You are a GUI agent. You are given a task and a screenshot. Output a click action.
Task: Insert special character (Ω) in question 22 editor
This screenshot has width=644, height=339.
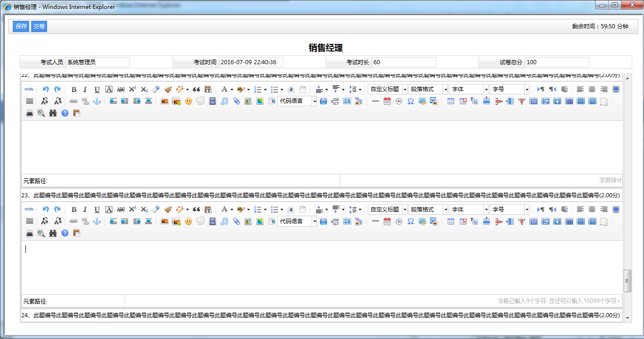(411, 101)
